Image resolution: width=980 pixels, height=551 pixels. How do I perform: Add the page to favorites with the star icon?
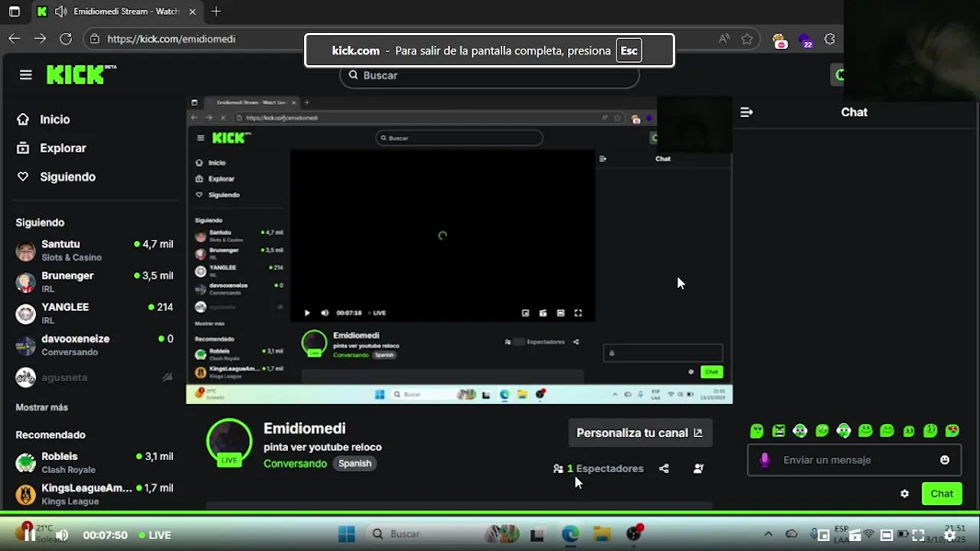pyautogui.click(x=747, y=39)
